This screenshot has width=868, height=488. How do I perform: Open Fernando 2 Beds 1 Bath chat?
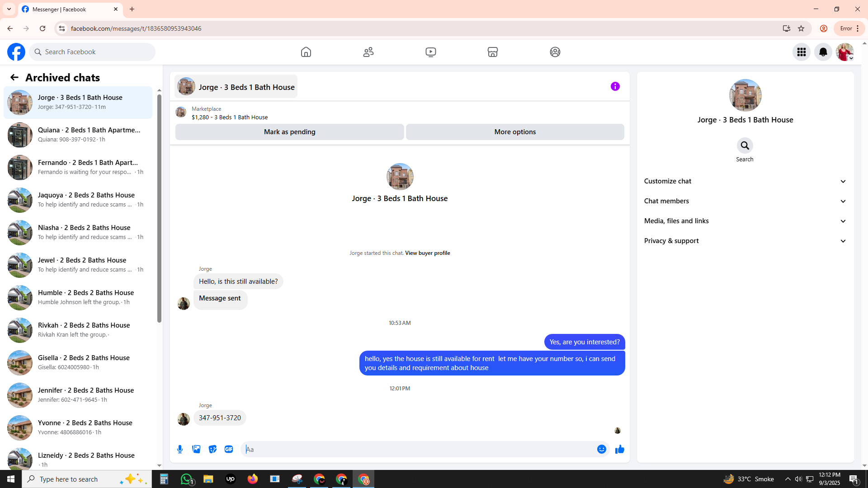coord(78,167)
